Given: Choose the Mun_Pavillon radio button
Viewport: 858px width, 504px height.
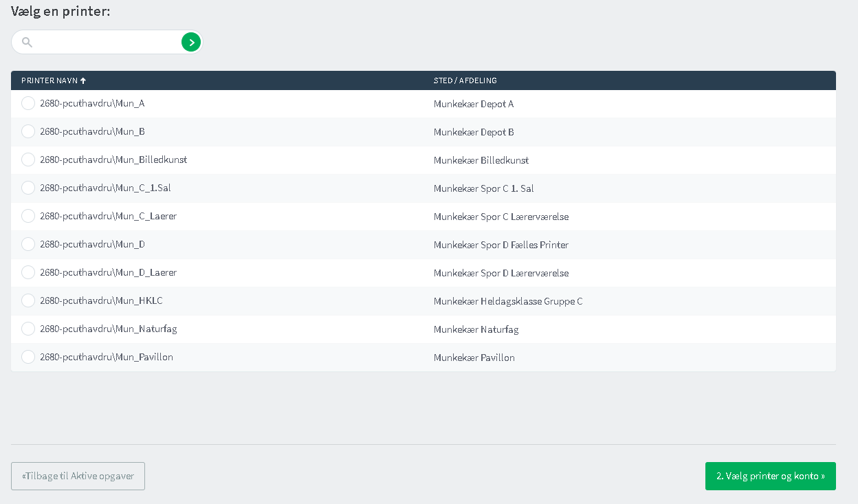Looking at the screenshot, I should point(28,357).
